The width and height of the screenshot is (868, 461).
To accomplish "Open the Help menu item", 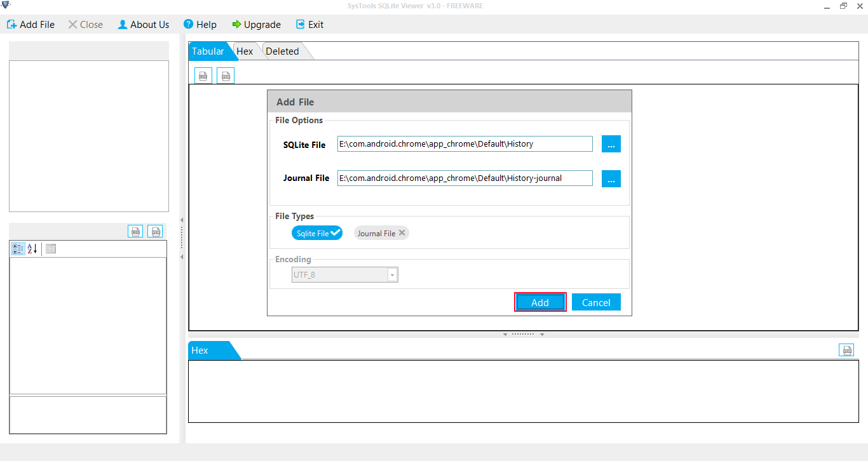I will [200, 25].
